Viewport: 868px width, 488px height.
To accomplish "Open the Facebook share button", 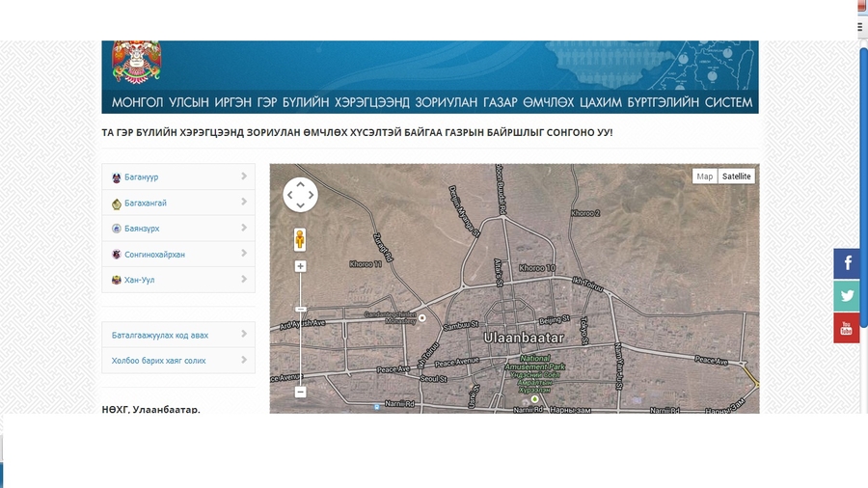I will [x=847, y=263].
